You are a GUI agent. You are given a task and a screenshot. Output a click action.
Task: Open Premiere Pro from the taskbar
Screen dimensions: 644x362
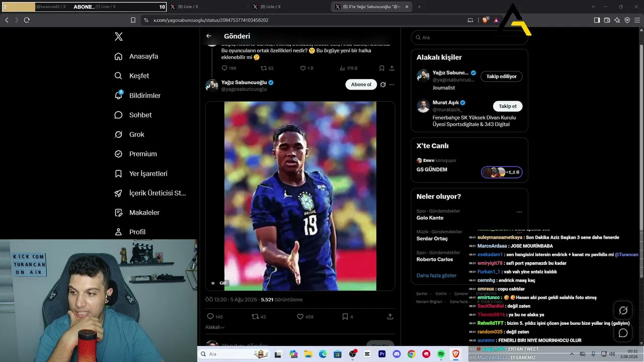tap(382, 354)
